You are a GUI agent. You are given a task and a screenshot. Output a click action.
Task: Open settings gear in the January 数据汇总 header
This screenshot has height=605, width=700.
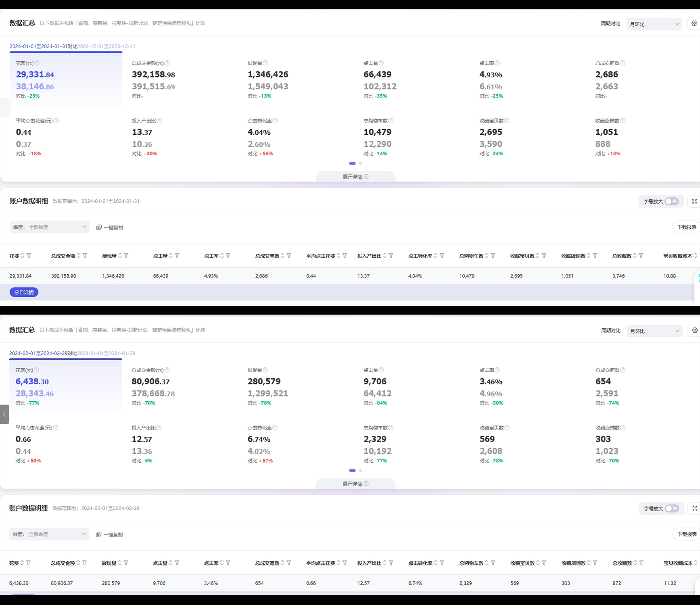point(694,23)
